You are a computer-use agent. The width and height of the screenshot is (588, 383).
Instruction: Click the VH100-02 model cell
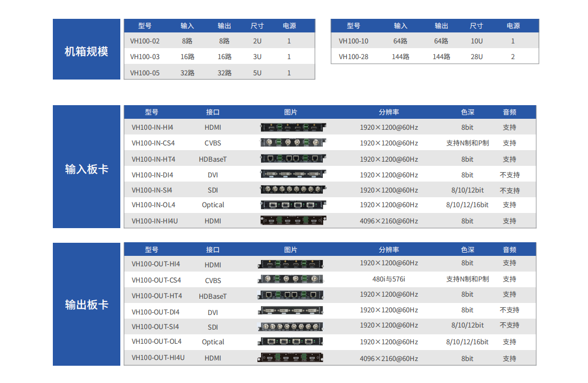click(x=145, y=41)
